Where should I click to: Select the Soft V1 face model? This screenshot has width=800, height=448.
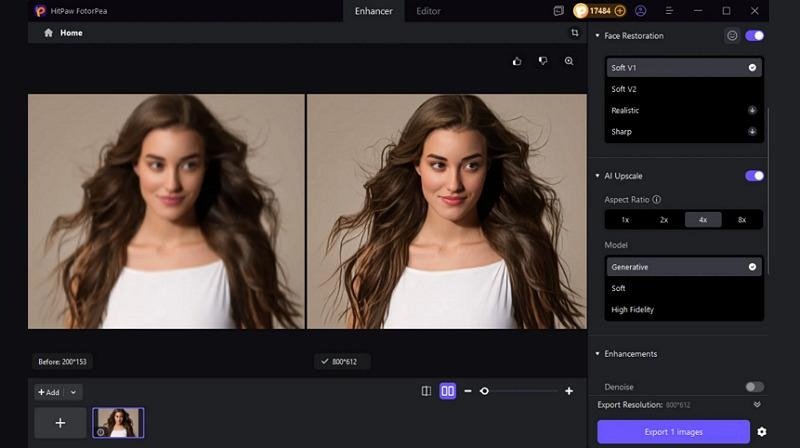tap(684, 68)
